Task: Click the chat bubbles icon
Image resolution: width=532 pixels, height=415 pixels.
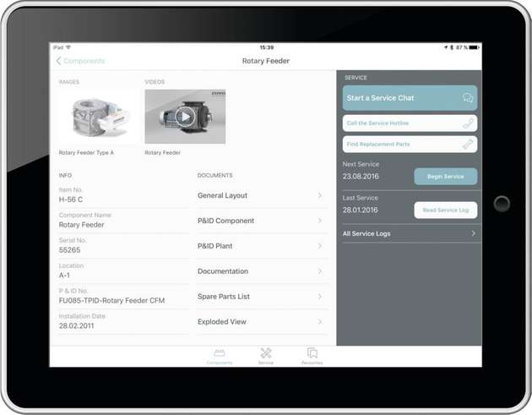Action: [468, 98]
